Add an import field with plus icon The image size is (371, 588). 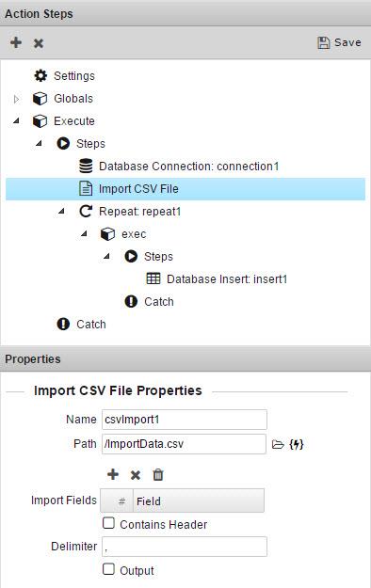113,474
